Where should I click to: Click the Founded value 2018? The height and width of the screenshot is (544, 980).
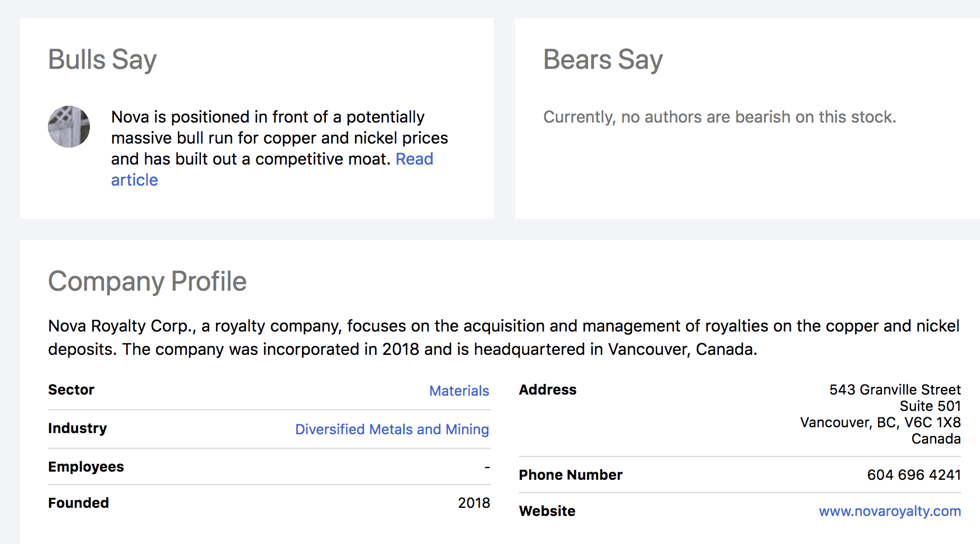click(474, 503)
